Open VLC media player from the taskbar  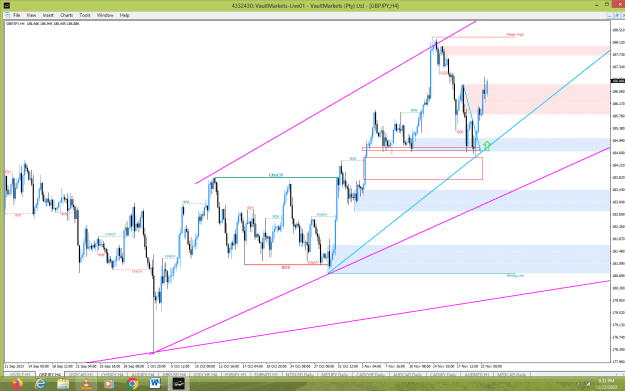pyautogui.click(x=86, y=384)
